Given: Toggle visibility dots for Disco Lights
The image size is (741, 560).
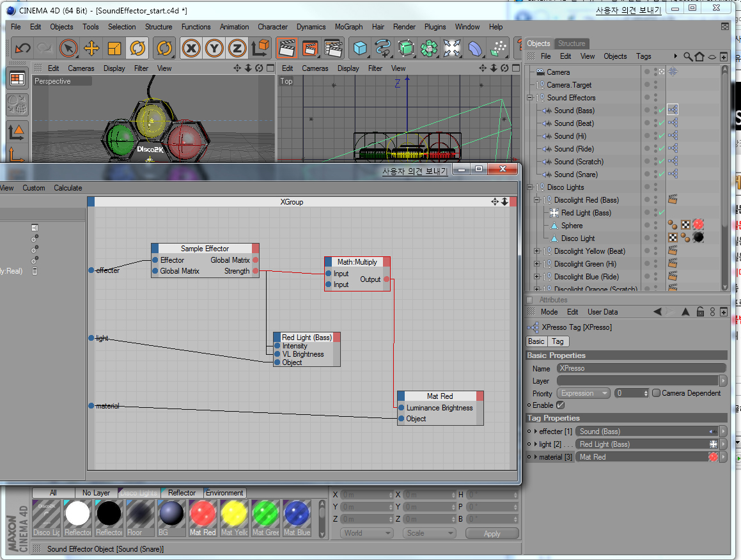Looking at the screenshot, I should [655, 187].
